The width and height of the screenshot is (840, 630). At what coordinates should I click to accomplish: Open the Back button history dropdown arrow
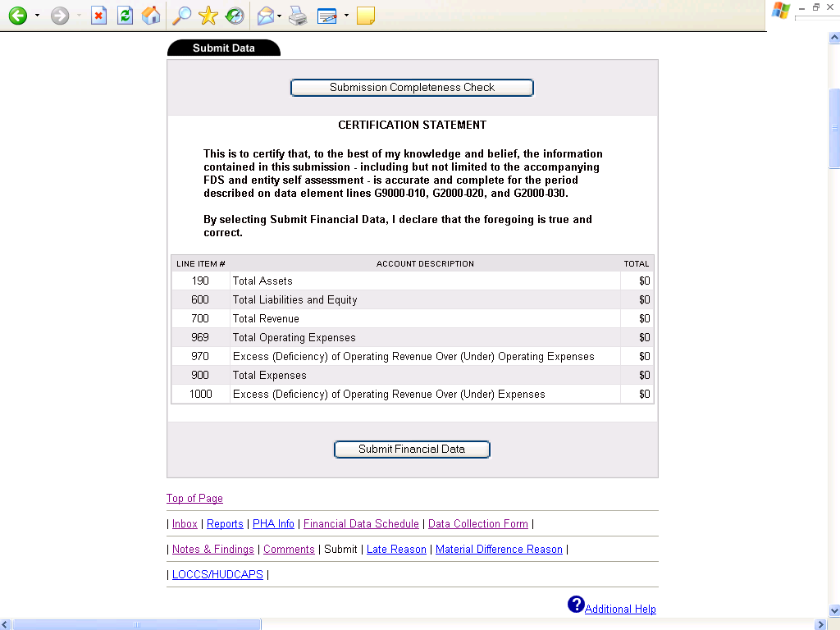click(37, 16)
